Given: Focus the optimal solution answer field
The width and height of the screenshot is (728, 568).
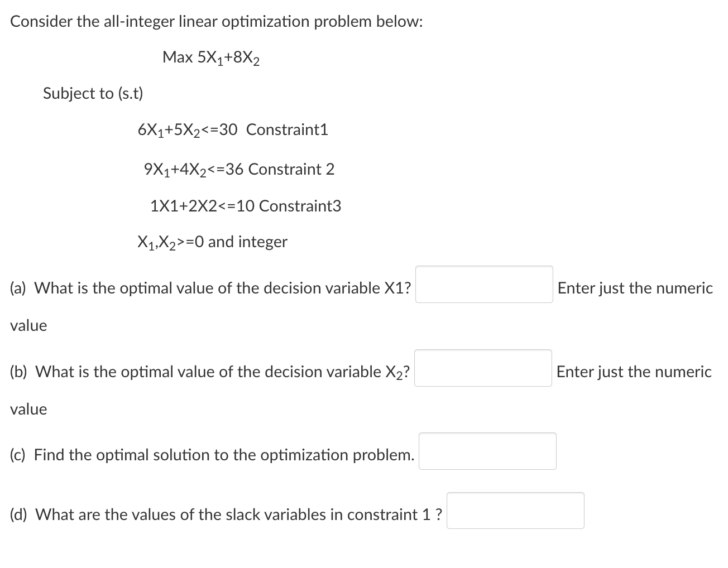Looking at the screenshot, I should point(487,451).
